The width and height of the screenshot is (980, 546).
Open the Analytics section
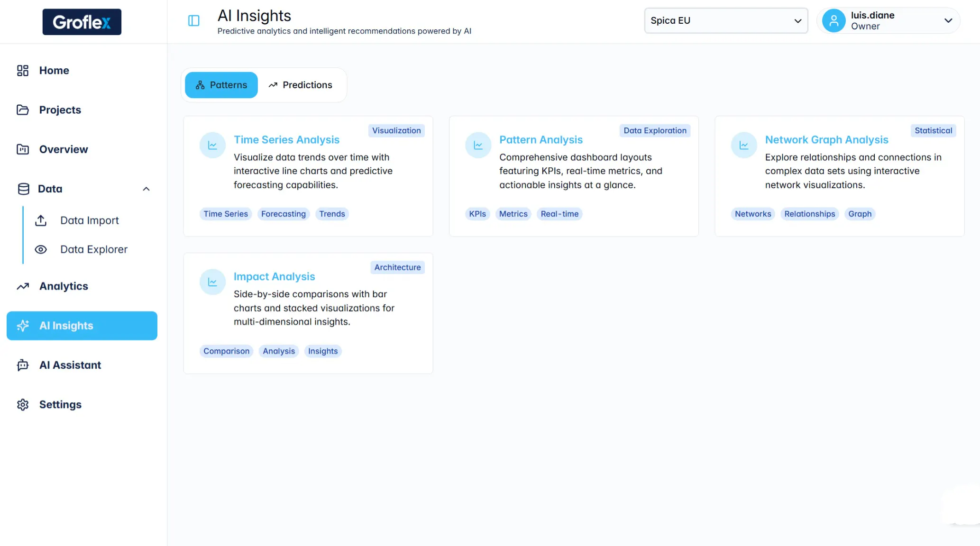82,286
